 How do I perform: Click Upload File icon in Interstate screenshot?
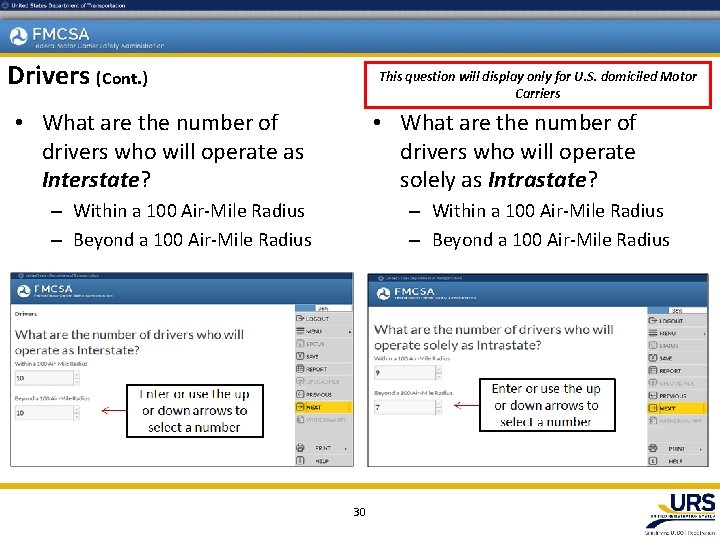(x=300, y=381)
